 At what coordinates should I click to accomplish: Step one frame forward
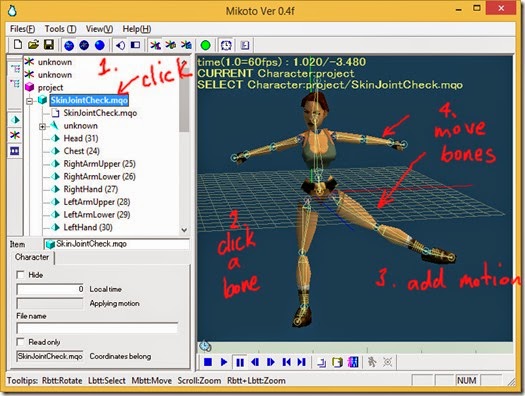(271, 362)
